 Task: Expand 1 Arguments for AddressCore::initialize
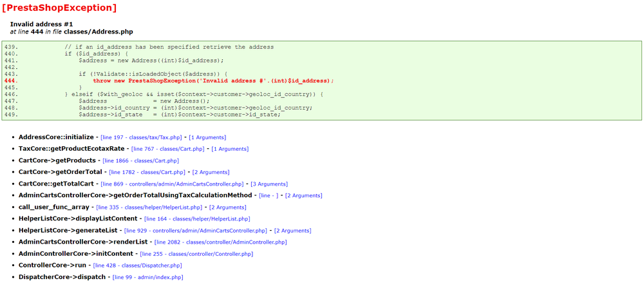[207, 138]
